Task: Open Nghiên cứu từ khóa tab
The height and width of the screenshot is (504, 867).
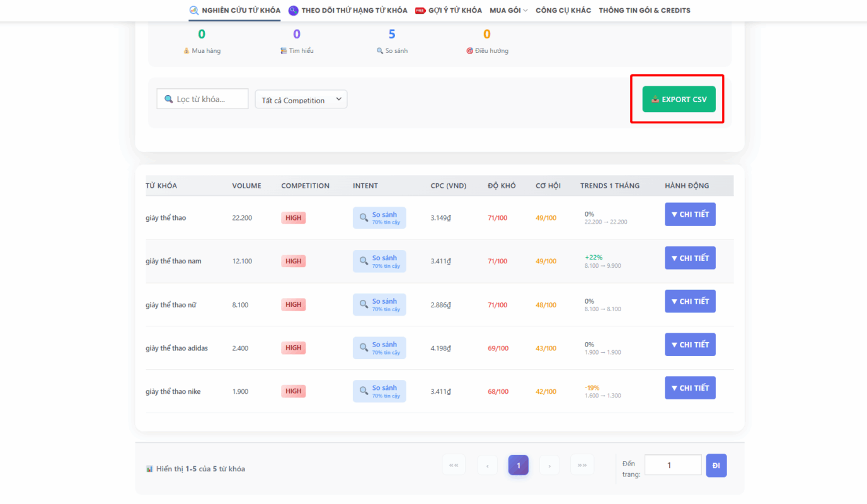Action: pyautogui.click(x=234, y=10)
